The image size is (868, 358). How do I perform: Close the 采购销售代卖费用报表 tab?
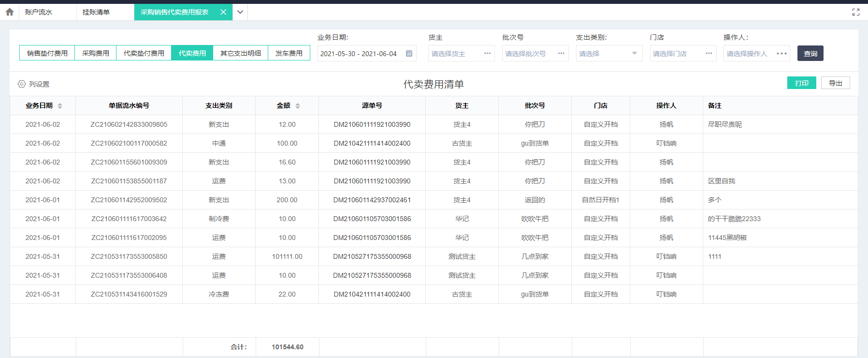(223, 12)
